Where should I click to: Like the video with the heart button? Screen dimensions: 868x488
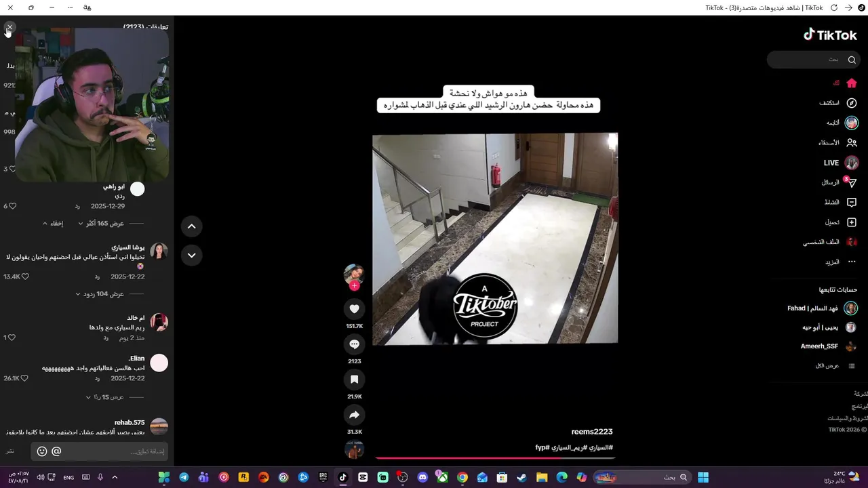(354, 309)
